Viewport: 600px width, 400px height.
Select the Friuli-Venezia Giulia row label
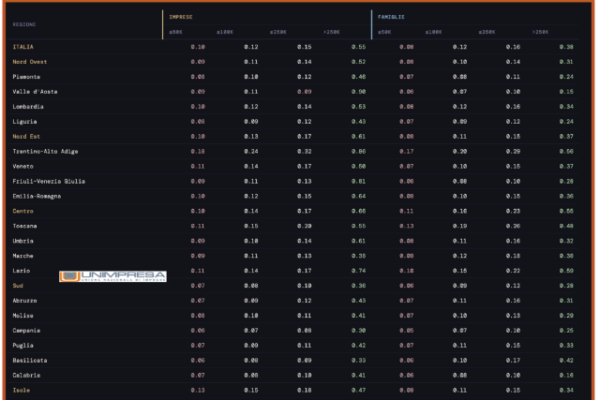(49, 181)
